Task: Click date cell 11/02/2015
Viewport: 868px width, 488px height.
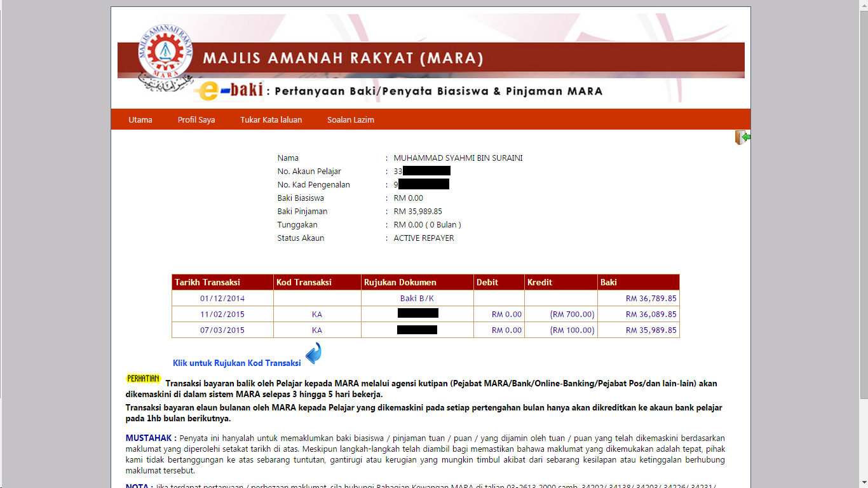Action: (222, 315)
